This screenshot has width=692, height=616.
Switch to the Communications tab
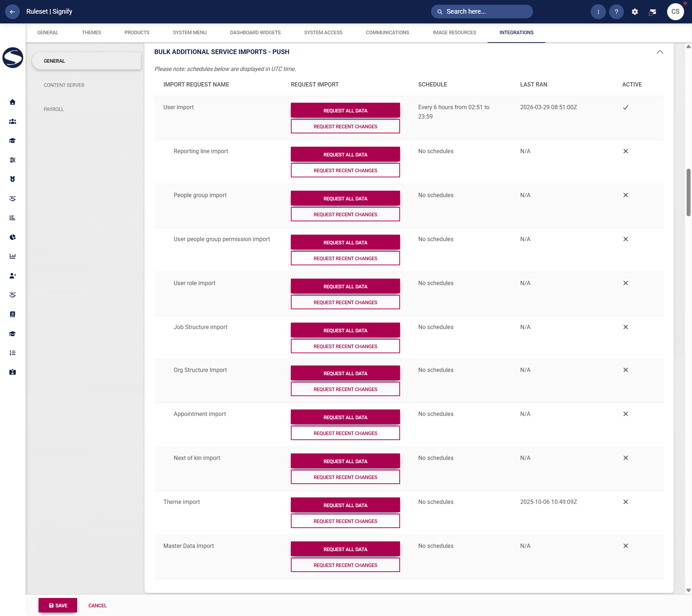(x=387, y=32)
